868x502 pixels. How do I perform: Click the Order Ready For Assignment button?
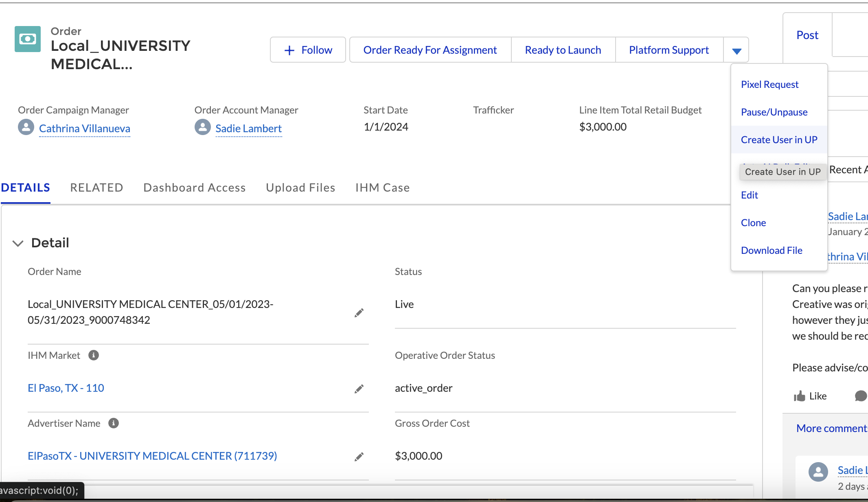430,49
